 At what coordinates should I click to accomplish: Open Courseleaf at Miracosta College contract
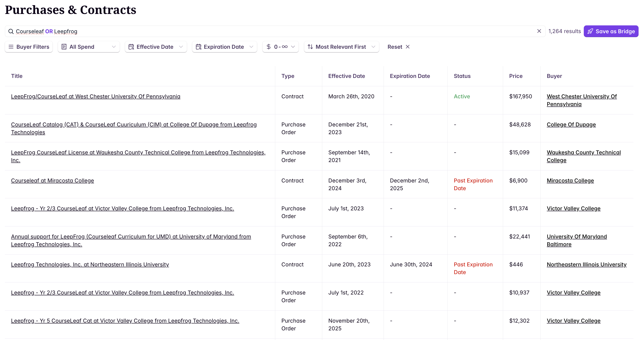click(53, 180)
